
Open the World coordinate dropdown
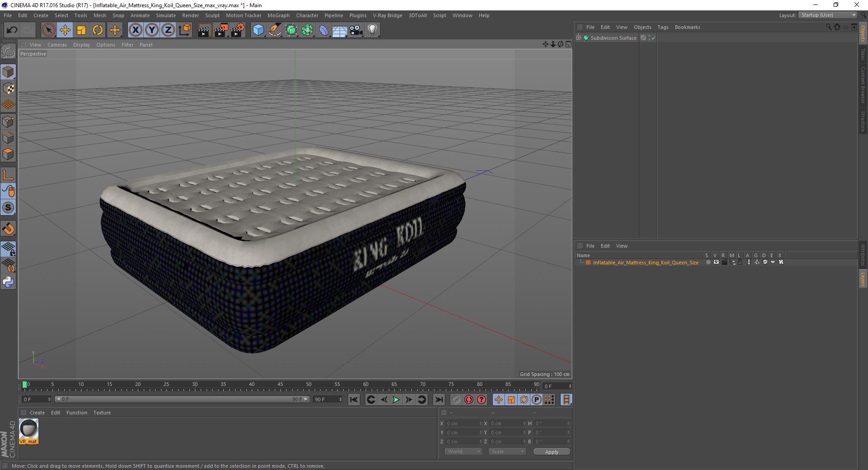[x=463, y=451]
